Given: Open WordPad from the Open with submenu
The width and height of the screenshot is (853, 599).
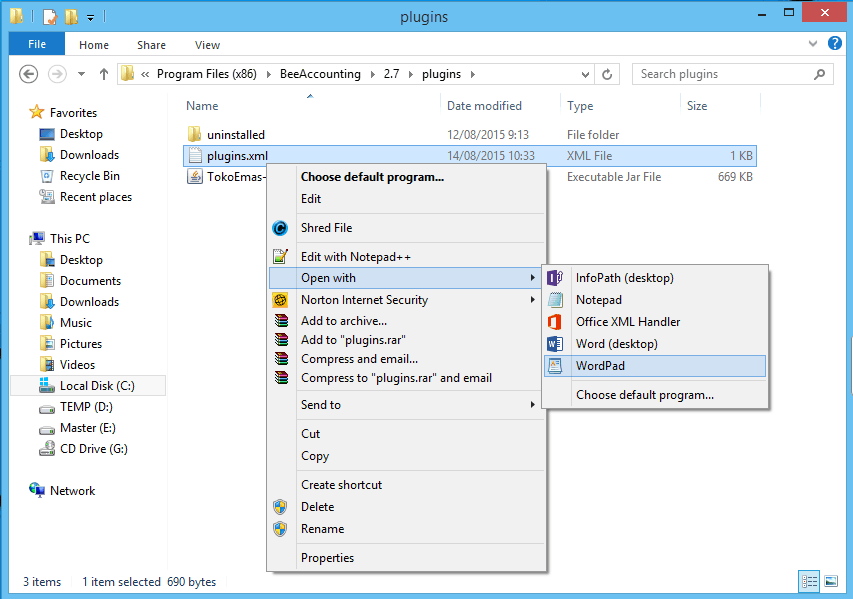Looking at the screenshot, I should [654, 366].
